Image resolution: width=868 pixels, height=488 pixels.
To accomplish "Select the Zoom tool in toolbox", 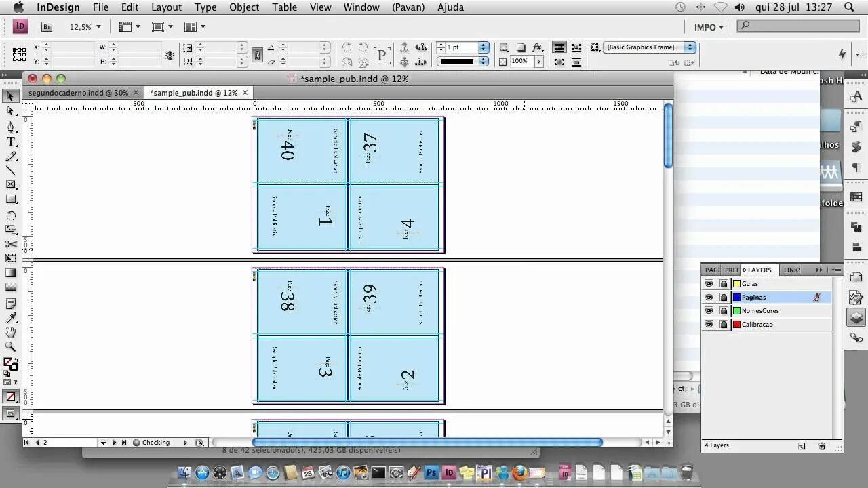I will (x=11, y=346).
